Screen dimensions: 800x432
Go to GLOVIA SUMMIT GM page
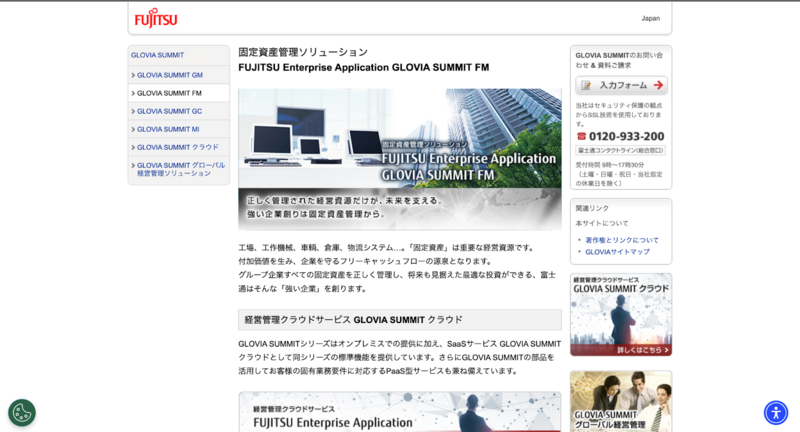click(170, 75)
